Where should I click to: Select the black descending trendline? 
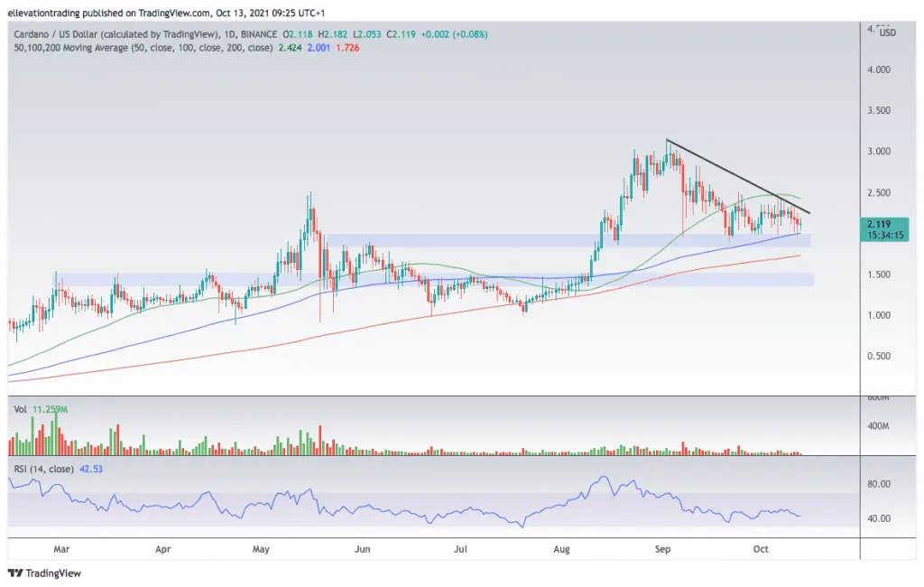click(x=738, y=176)
